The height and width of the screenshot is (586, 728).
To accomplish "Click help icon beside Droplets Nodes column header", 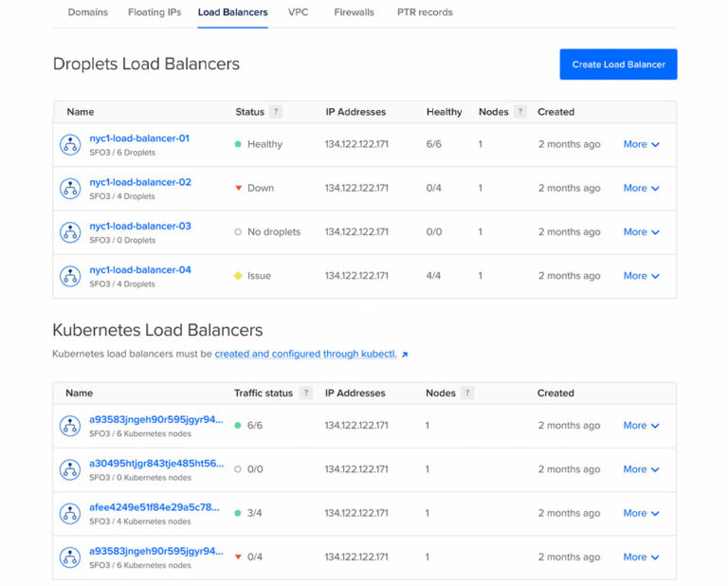I will 520,112.
